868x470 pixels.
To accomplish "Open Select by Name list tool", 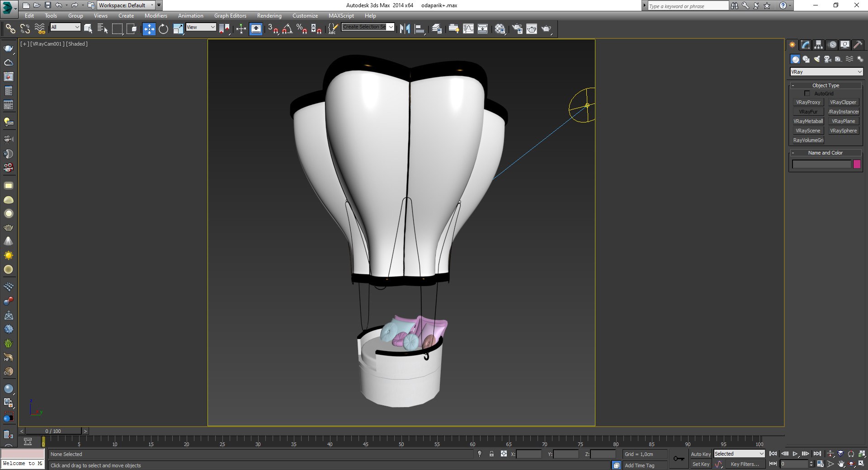I will point(103,29).
